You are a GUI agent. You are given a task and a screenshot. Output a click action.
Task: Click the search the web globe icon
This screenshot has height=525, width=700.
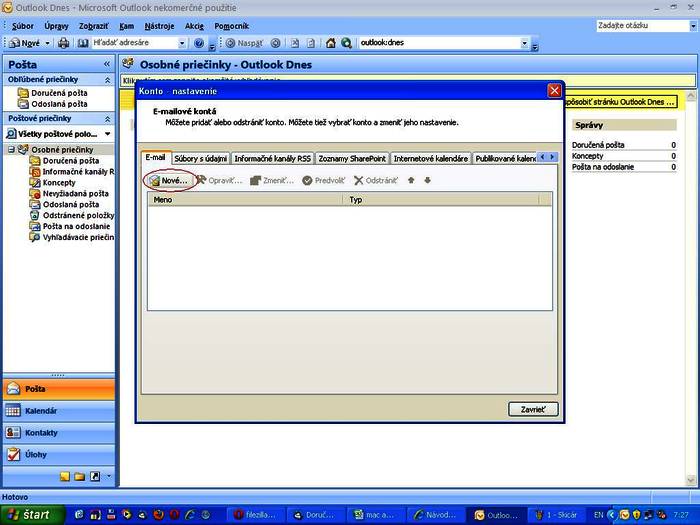pos(346,43)
